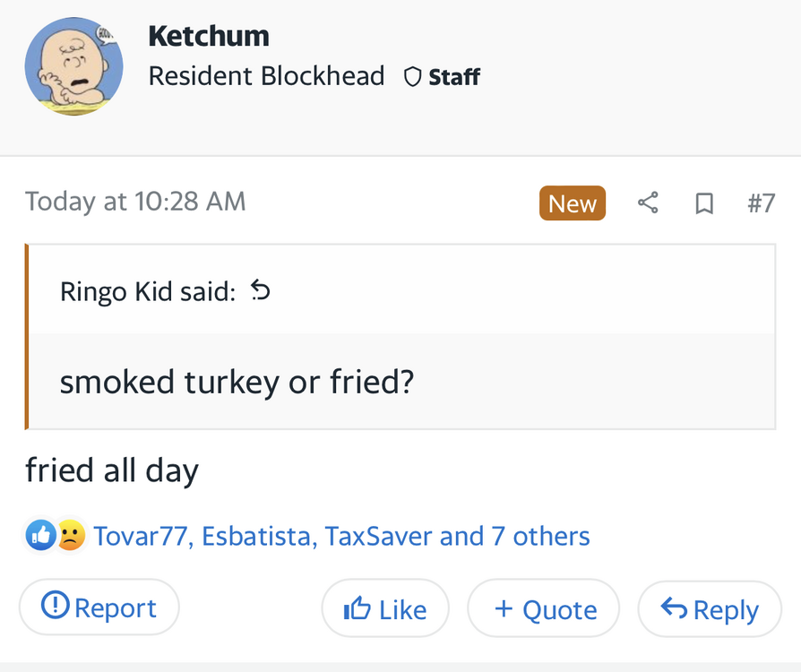The image size is (801, 672).
Task: Click the sad face reaction icon
Action: [70, 537]
